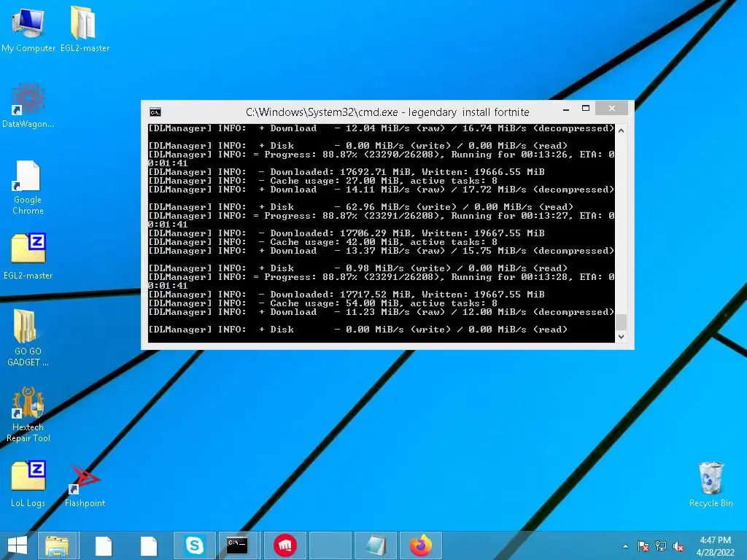
Task: Launch the Flashpoint shortcut
Action: coord(85,485)
